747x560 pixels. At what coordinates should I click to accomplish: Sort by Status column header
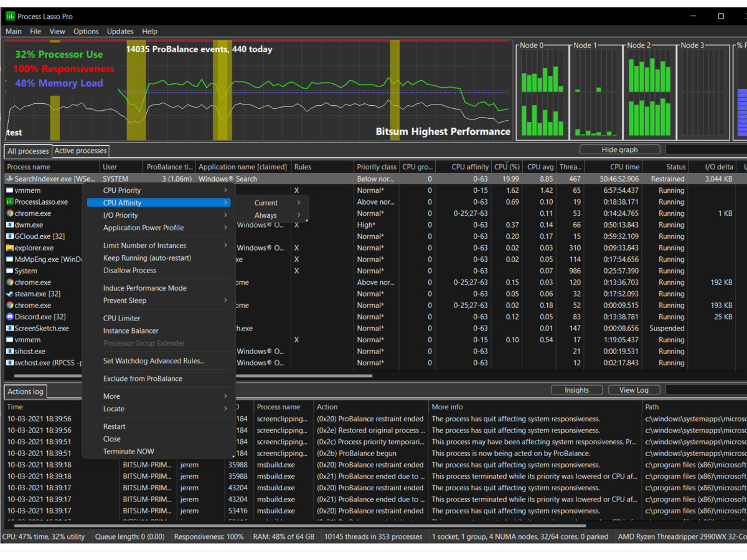(x=665, y=167)
